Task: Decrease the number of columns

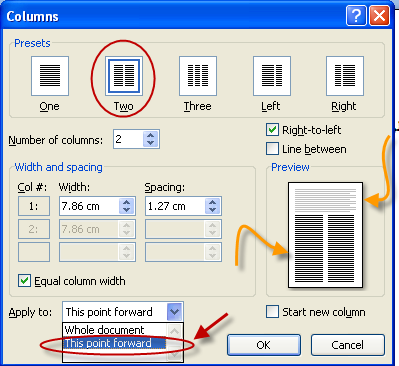Action: coord(151,143)
